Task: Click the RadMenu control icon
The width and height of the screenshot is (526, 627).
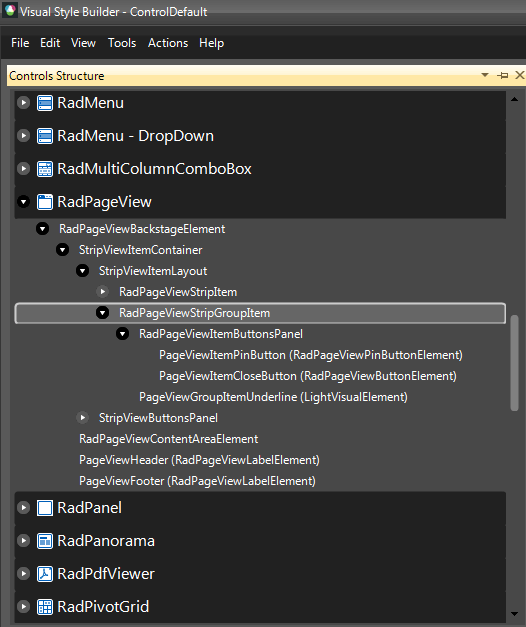Action: click(x=45, y=103)
